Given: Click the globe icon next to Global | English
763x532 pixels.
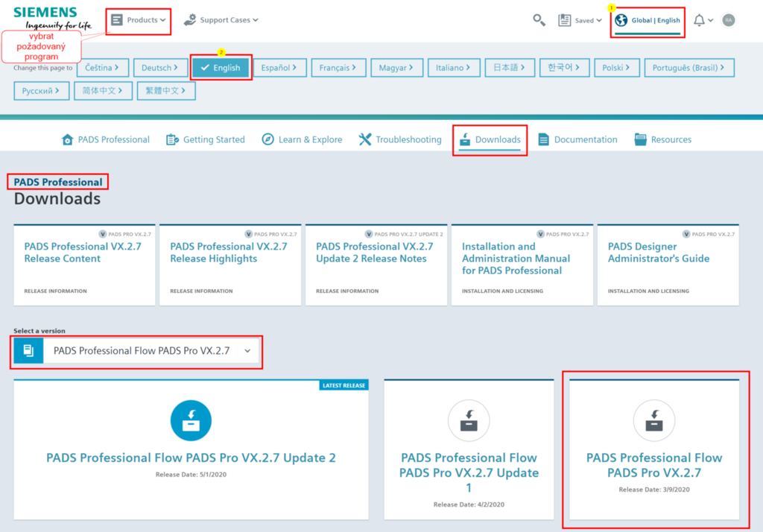Looking at the screenshot, I should click(x=621, y=20).
